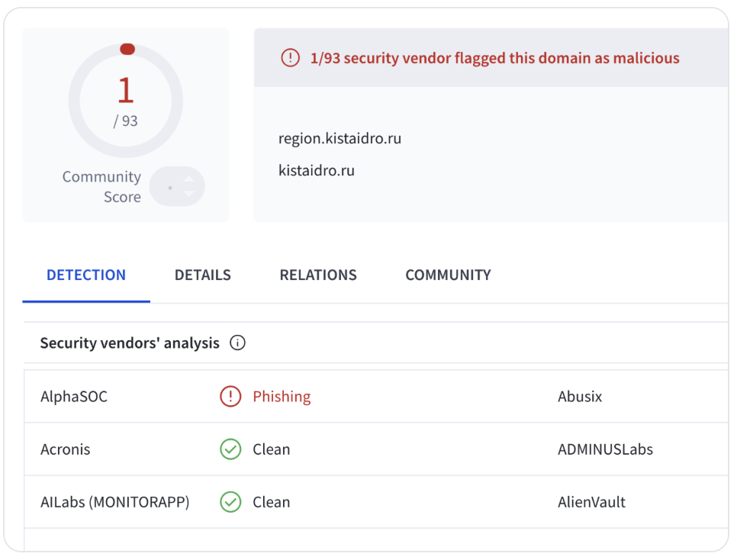Click the detection score circle showing 1 / 93

pyautogui.click(x=125, y=100)
